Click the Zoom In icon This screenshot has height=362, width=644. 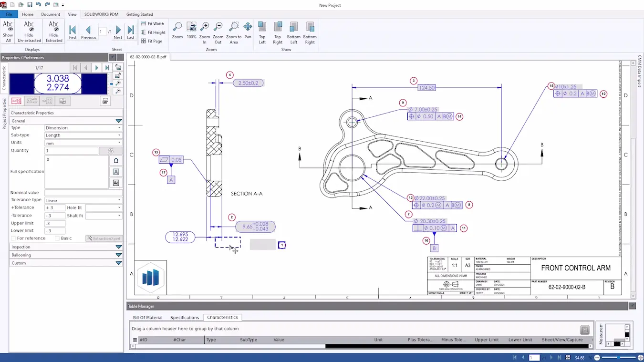pos(205,27)
